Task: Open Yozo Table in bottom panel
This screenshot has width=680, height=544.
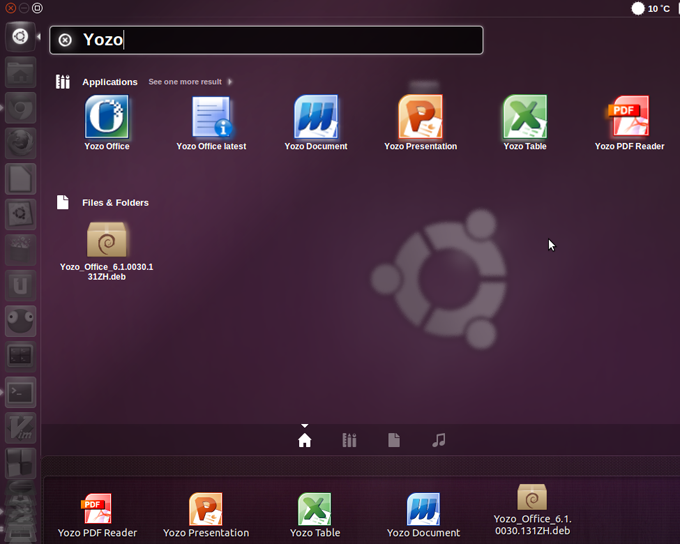Action: pyautogui.click(x=315, y=515)
